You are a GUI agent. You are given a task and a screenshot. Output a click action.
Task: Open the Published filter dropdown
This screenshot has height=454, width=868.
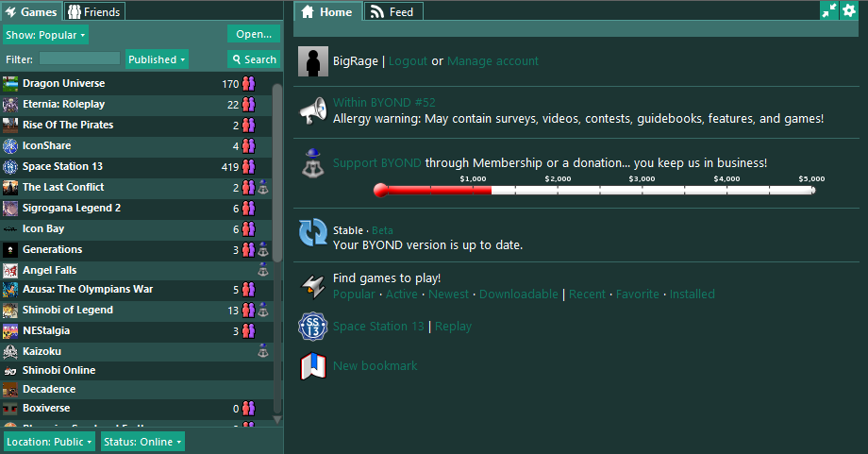tap(157, 59)
